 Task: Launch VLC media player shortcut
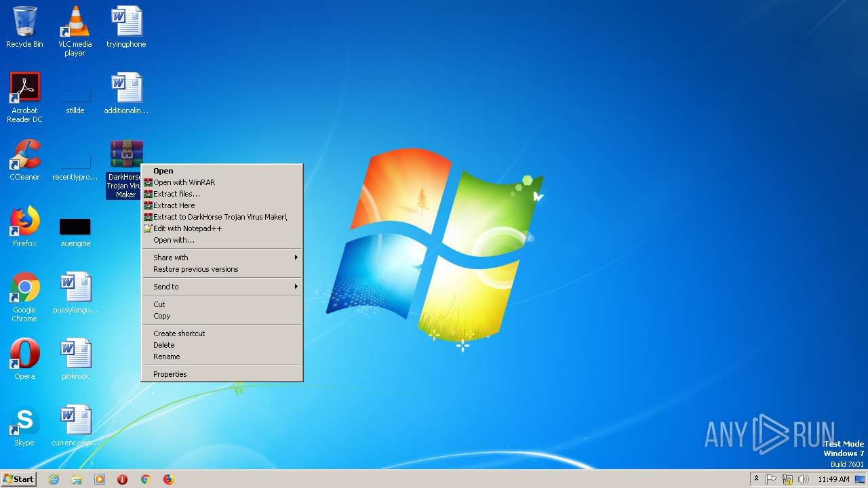coord(75,31)
